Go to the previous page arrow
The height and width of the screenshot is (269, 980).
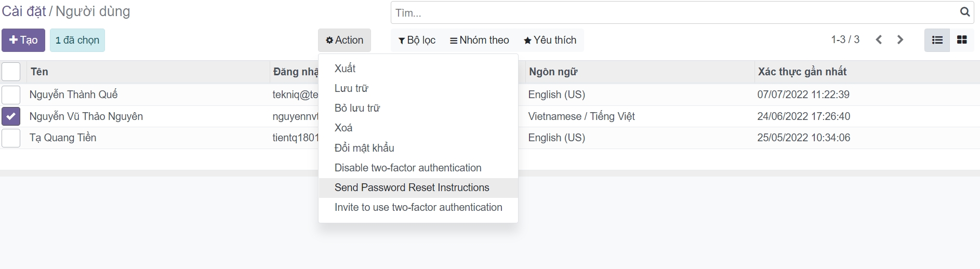879,40
